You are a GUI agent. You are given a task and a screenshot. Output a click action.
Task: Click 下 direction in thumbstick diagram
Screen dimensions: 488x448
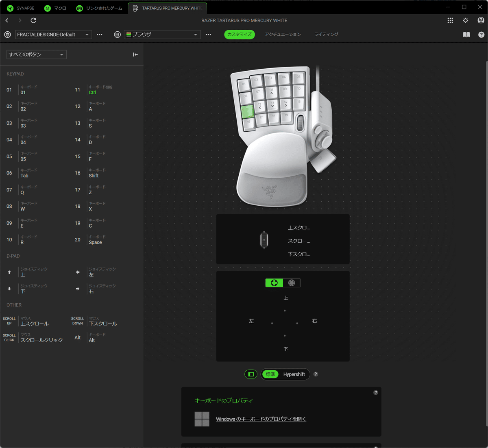286,349
